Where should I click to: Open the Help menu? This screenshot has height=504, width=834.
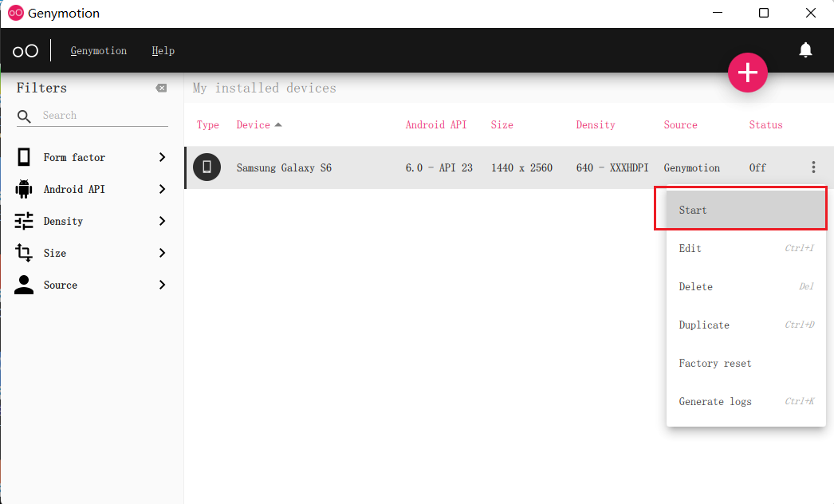[x=163, y=50]
